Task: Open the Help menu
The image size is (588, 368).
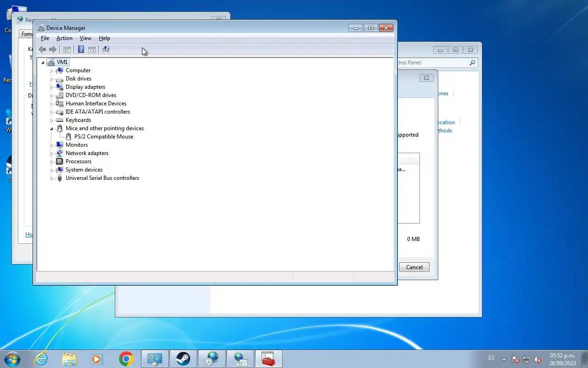Action: (104, 38)
